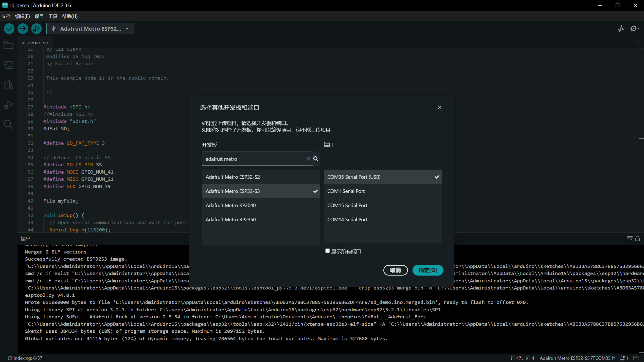The width and height of the screenshot is (644, 362).
Task: Select COM35 Serial Port (USB)
Action: tap(383, 177)
